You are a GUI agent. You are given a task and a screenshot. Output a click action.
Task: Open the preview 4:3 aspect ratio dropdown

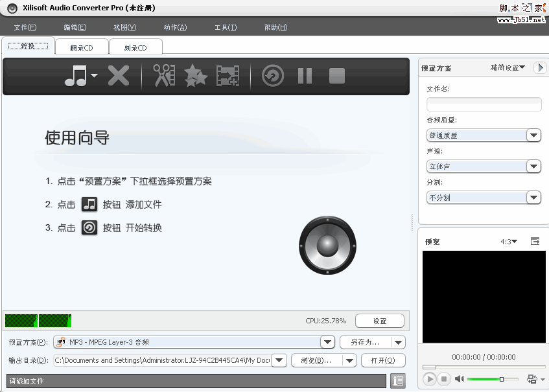[509, 242]
